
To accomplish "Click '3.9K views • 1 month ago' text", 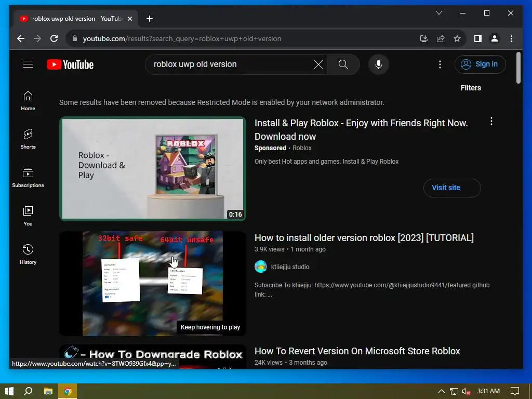I will pos(290,249).
